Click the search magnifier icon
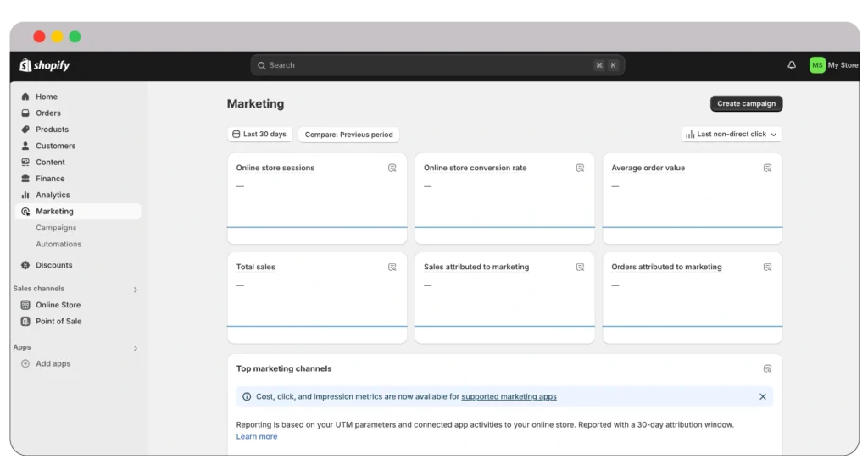This screenshot has width=868, height=470. [262, 65]
